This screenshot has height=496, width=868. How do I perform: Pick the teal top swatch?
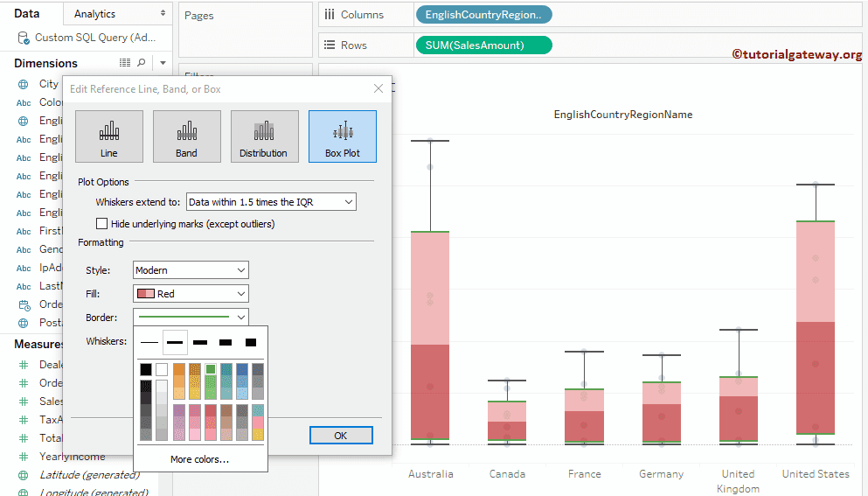tap(226, 369)
